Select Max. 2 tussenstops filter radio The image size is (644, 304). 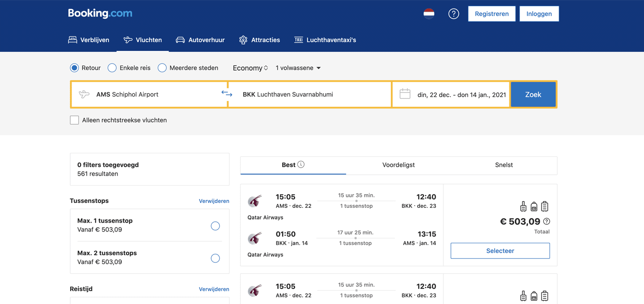[215, 258]
